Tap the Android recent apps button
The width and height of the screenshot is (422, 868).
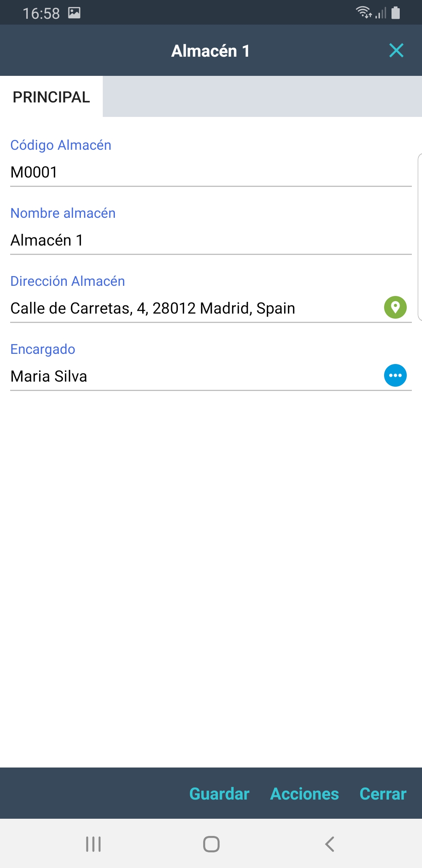point(93,844)
